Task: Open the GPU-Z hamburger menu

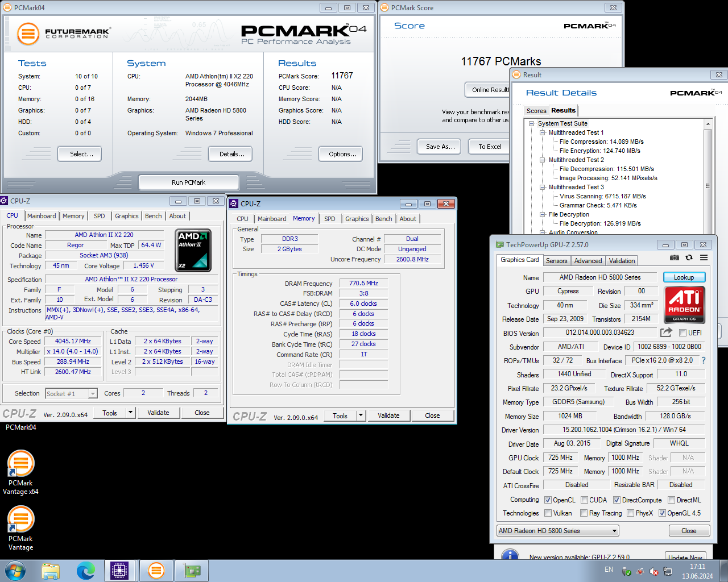Action: click(704, 257)
